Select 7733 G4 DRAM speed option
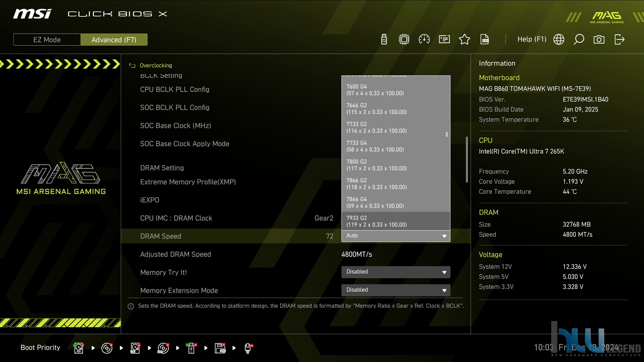Screen dimensions: 644x362 point(396,146)
